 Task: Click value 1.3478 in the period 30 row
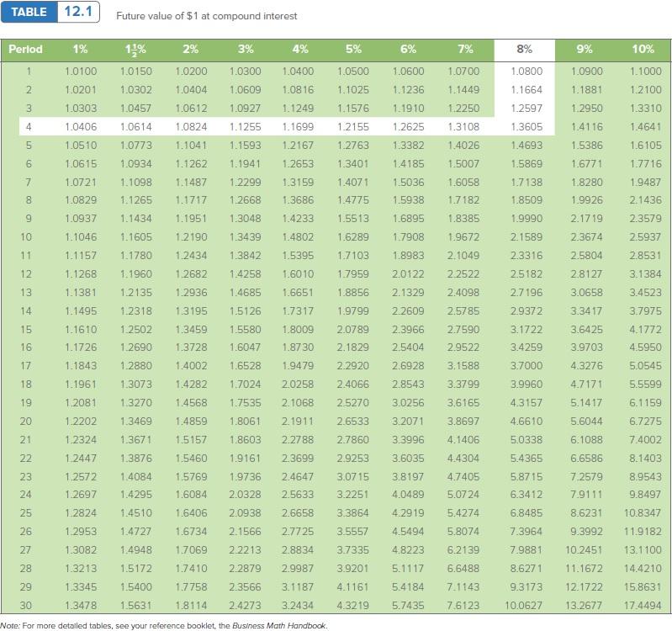click(x=81, y=606)
